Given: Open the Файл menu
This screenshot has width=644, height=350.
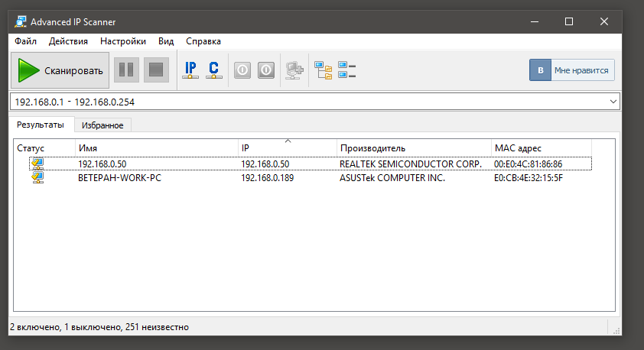Looking at the screenshot, I should [25, 41].
